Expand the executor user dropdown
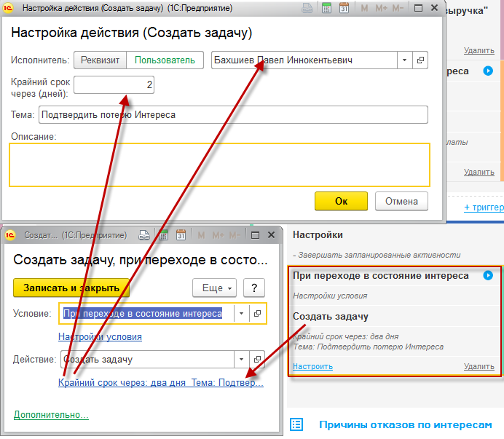This screenshot has height=439, width=504. tap(405, 60)
